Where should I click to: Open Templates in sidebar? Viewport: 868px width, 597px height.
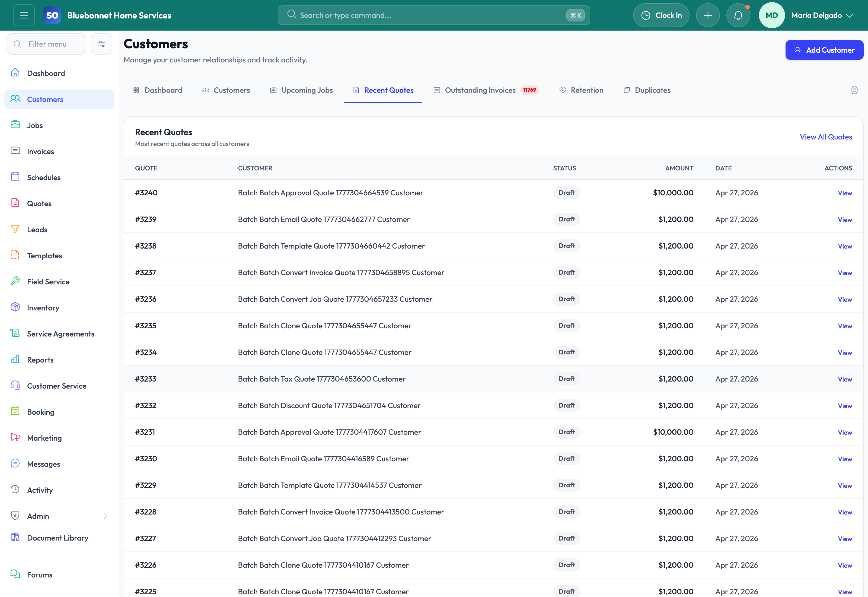click(59, 255)
